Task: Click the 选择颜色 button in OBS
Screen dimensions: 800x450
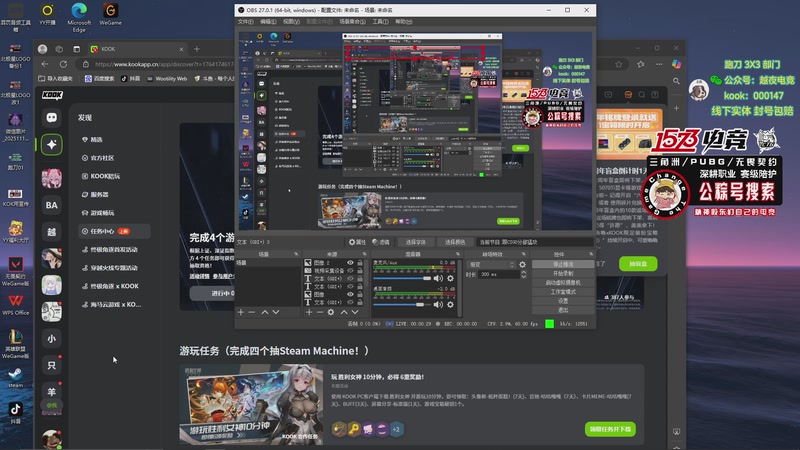Action: [x=455, y=242]
